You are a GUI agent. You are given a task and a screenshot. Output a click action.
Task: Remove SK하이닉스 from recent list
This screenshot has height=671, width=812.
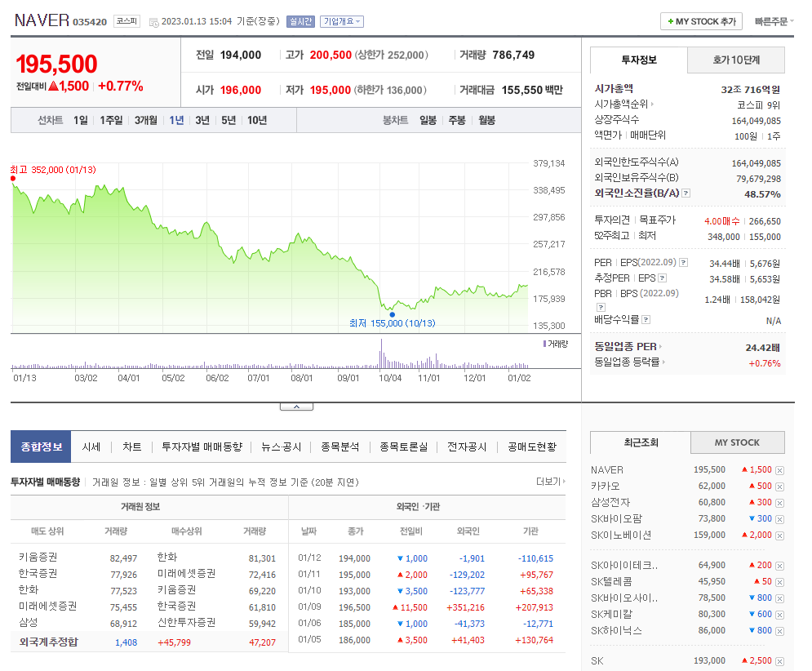pos(779,631)
